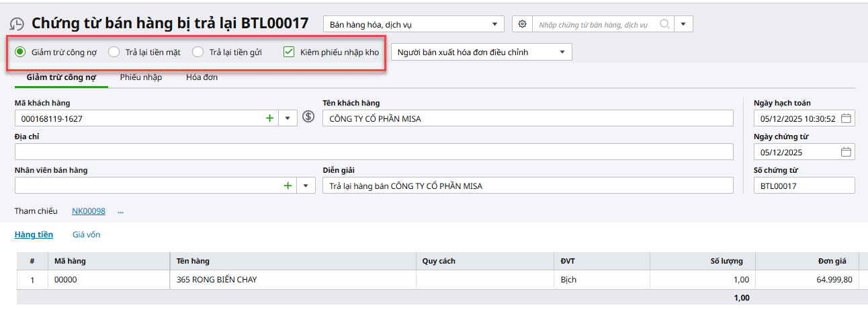
Task: Open reference link NK00098
Action: (x=89, y=211)
